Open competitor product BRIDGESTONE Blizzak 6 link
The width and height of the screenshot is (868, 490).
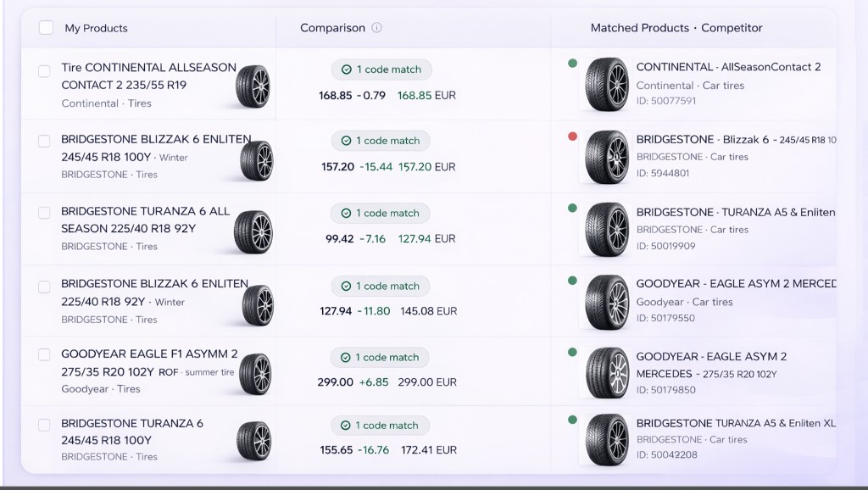(x=701, y=139)
